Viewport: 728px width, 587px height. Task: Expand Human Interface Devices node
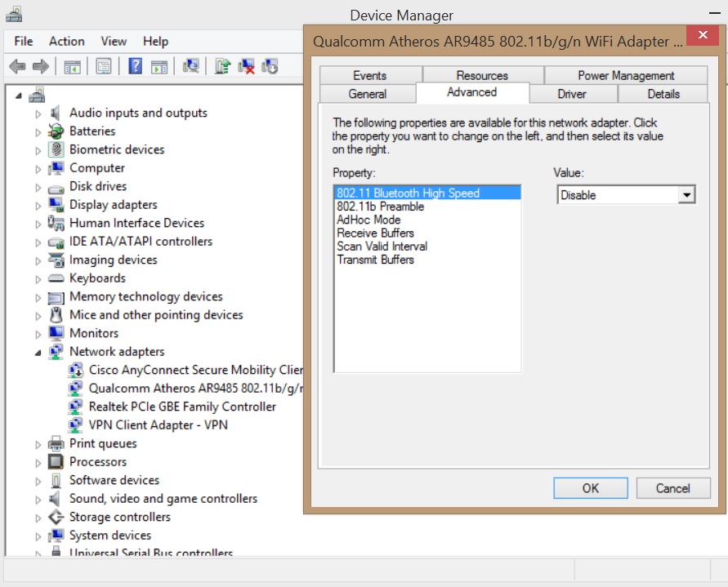click(x=38, y=225)
